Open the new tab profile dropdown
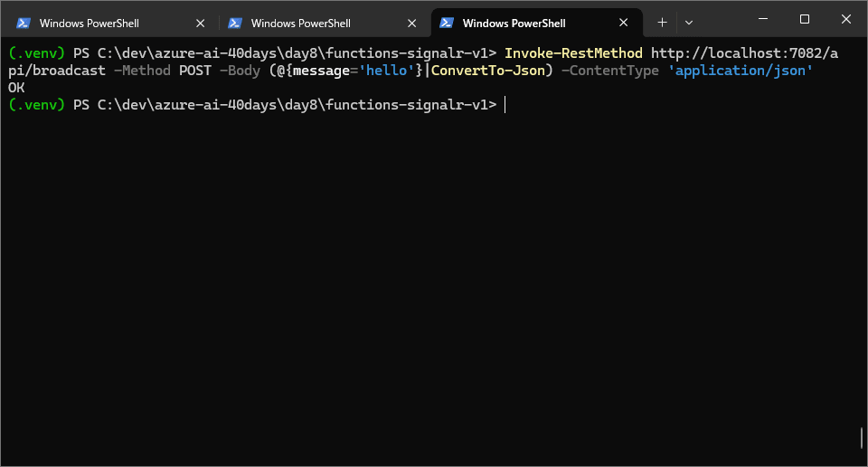 click(689, 23)
